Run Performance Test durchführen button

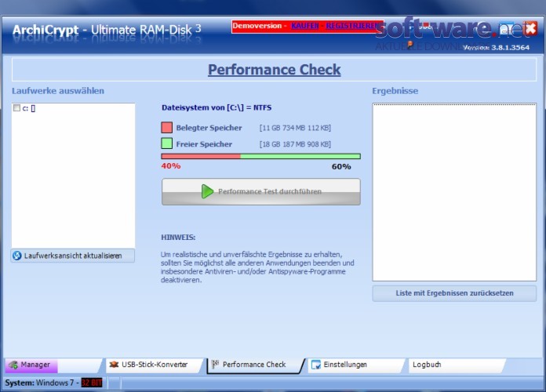tap(260, 192)
